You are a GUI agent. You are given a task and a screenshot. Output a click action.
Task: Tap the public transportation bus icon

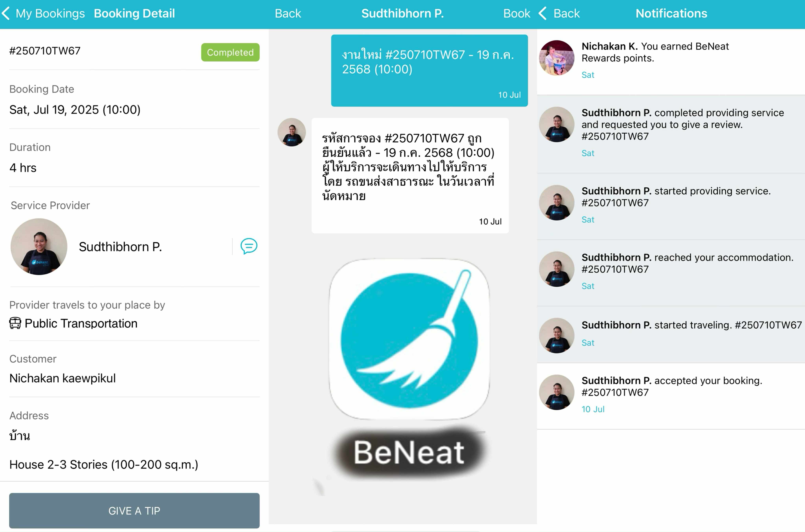(x=15, y=323)
